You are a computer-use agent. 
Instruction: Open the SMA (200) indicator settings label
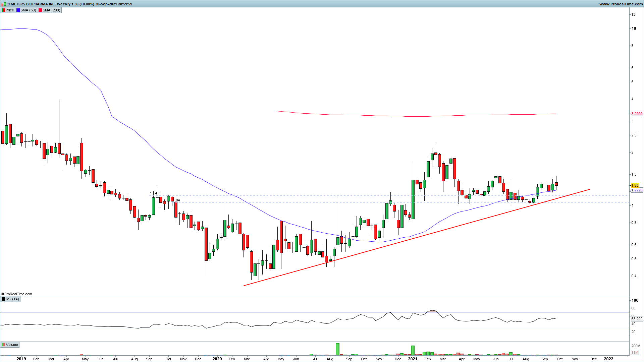point(51,10)
